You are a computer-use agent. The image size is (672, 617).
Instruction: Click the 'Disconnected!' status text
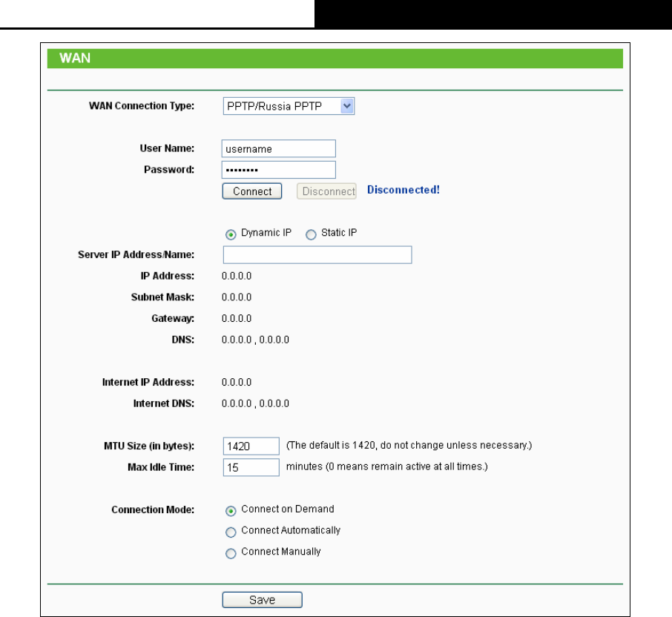pos(403,190)
